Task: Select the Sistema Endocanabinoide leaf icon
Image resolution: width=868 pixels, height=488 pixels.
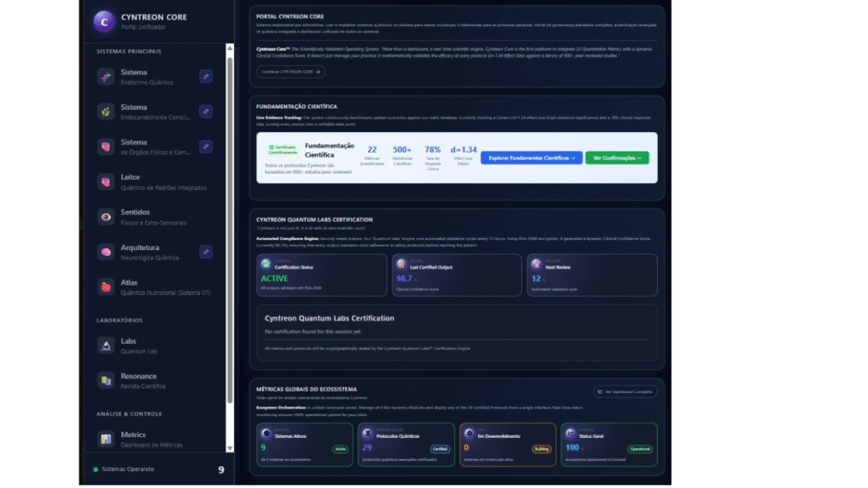Action: pos(105,112)
